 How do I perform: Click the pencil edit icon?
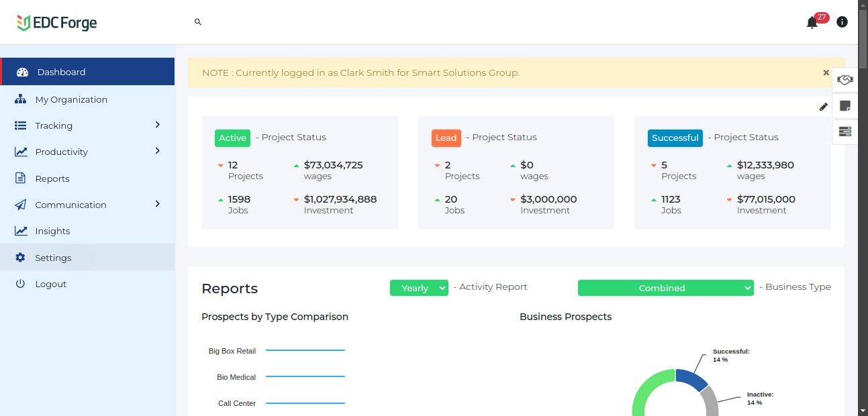coord(824,107)
